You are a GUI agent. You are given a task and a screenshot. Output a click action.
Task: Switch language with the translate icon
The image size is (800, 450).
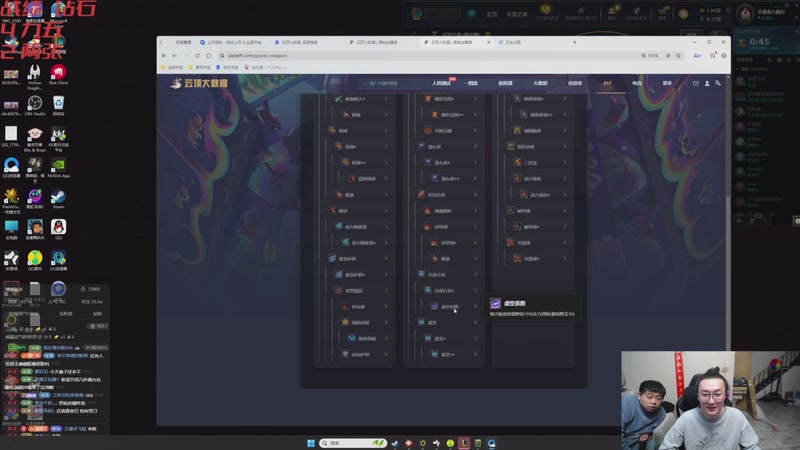click(718, 83)
